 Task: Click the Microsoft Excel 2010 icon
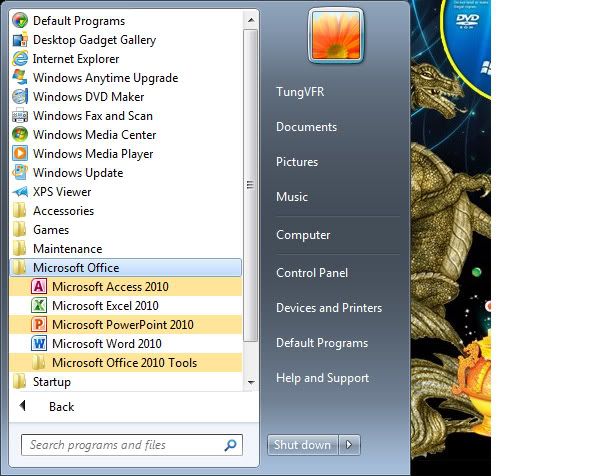[x=39, y=305]
